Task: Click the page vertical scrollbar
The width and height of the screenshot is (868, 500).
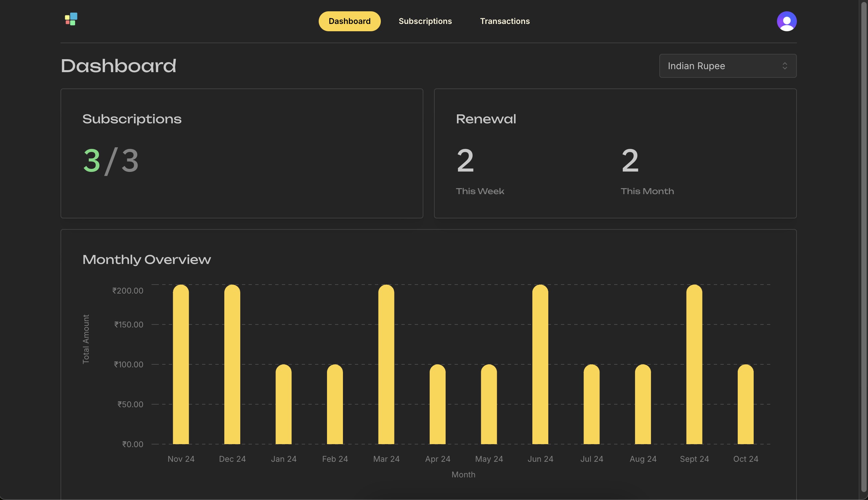Action: click(864, 247)
